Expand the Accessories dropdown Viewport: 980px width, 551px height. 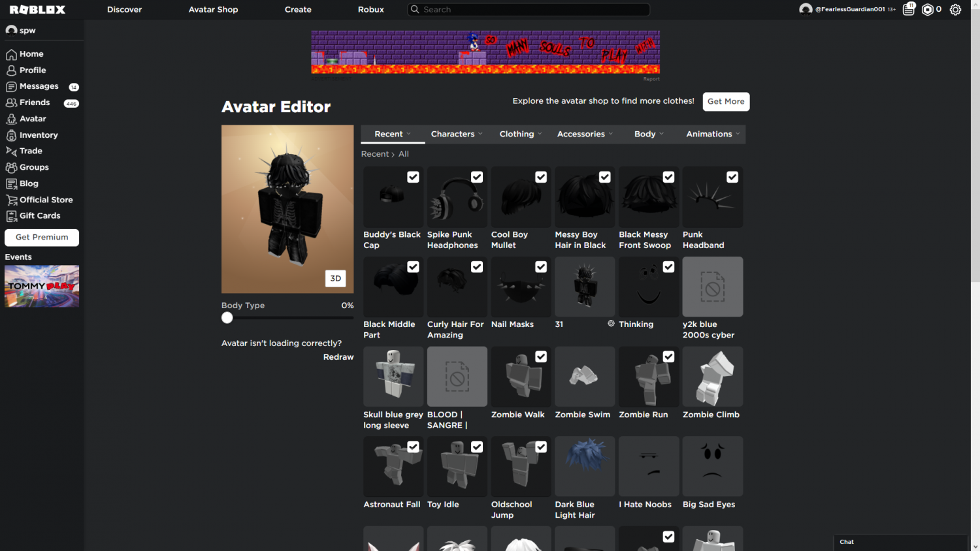pyautogui.click(x=585, y=134)
